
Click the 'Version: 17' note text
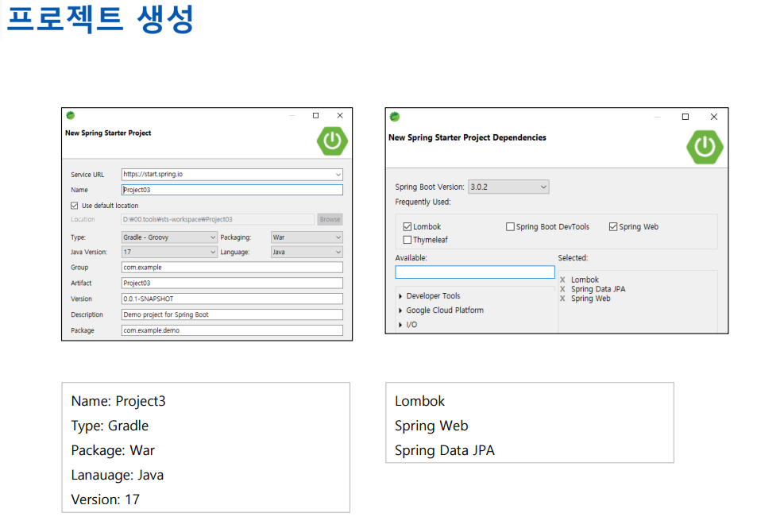tap(106, 499)
